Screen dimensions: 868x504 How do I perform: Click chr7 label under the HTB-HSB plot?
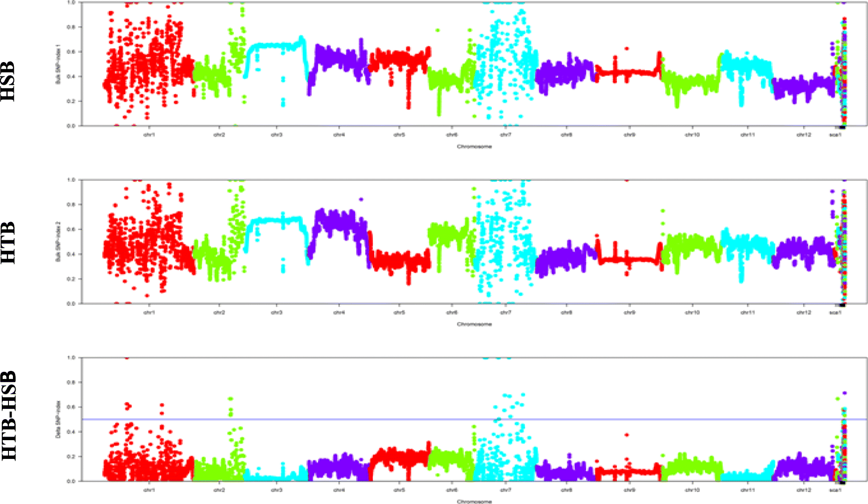pos(505,490)
